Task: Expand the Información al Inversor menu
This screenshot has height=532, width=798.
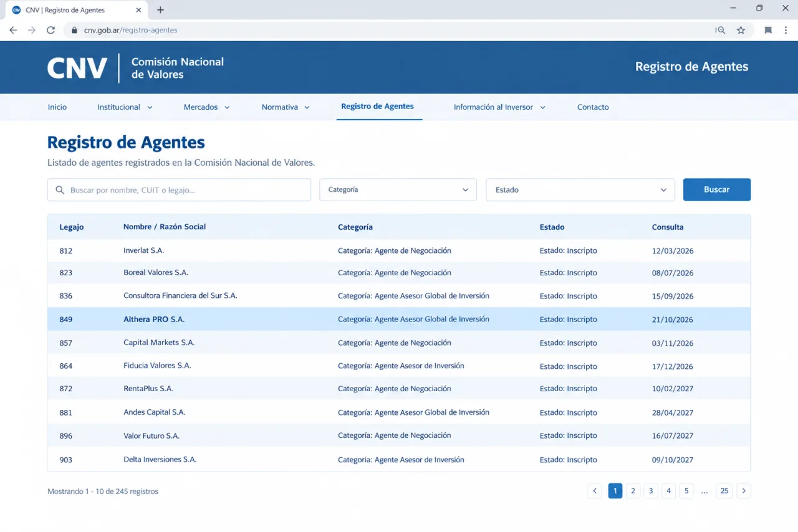Action: (499, 107)
